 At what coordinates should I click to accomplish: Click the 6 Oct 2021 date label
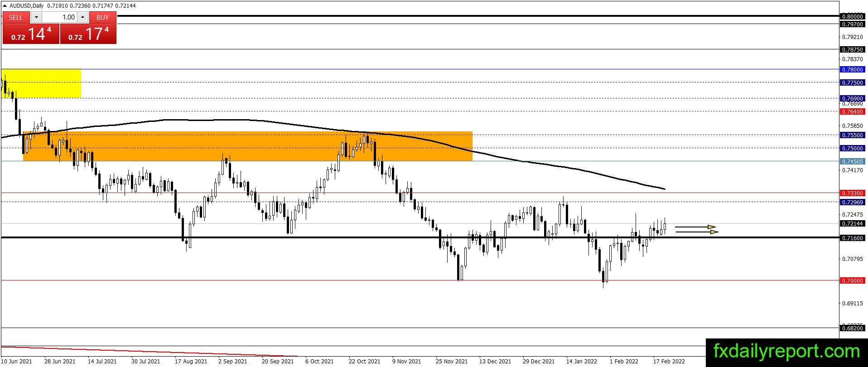(x=319, y=362)
